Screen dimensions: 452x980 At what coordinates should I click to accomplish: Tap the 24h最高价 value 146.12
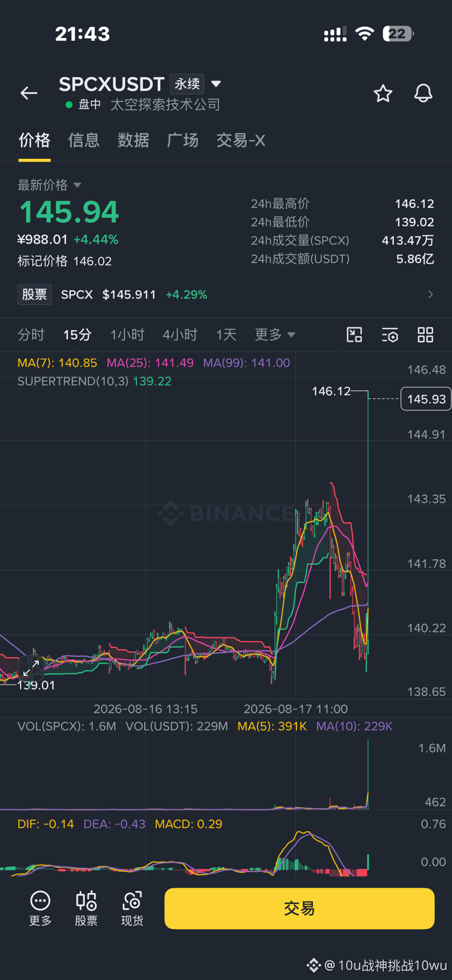pyautogui.click(x=414, y=204)
